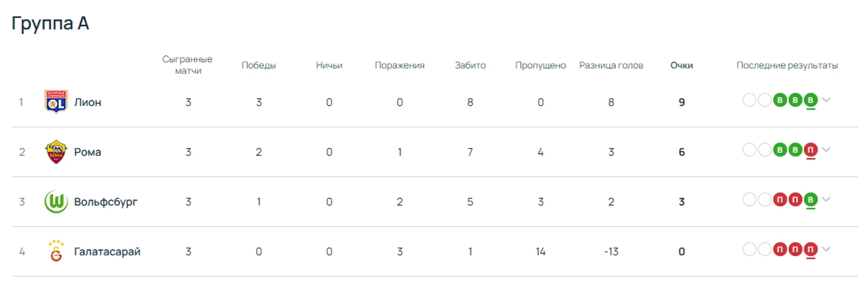Click Вольфсбург's most recent underlined win badge

pyautogui.click(x=810, y=200)
